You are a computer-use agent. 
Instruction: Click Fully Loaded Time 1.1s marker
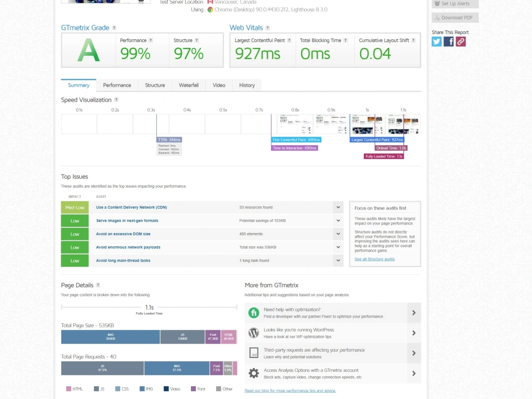point(384,156)
